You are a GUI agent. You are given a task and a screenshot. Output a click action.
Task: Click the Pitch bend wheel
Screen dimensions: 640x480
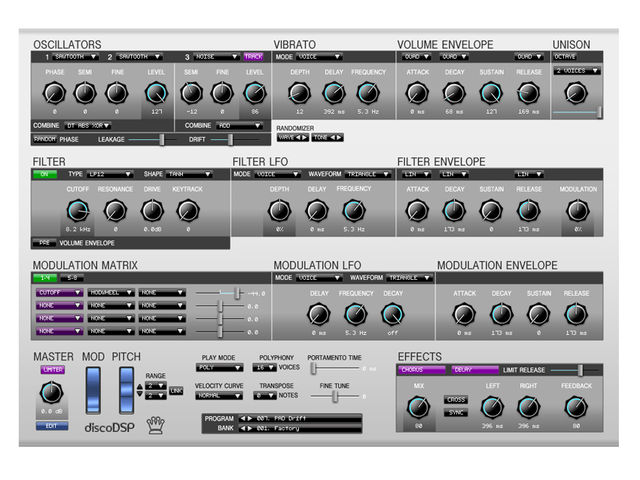click(126, 390)
